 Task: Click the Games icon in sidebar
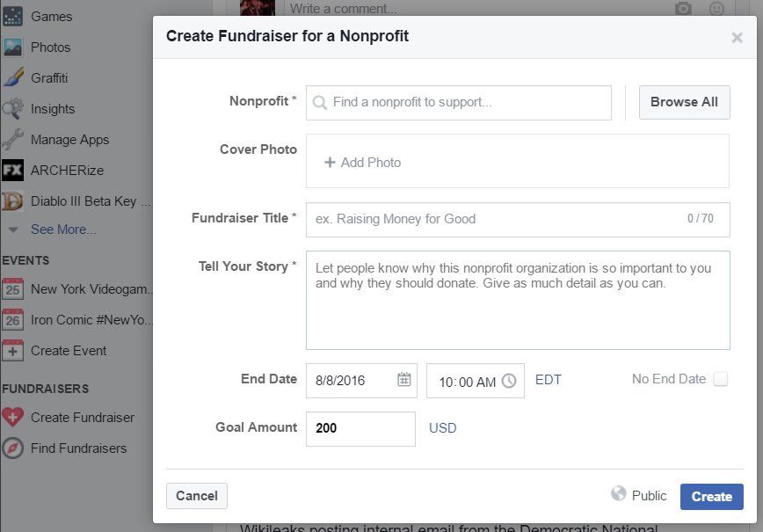[12, 16]
